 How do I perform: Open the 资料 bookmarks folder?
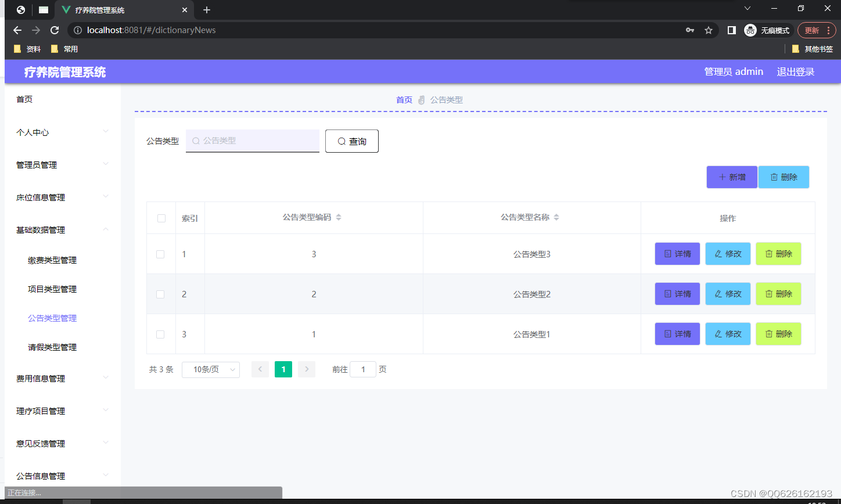[27, 49]
